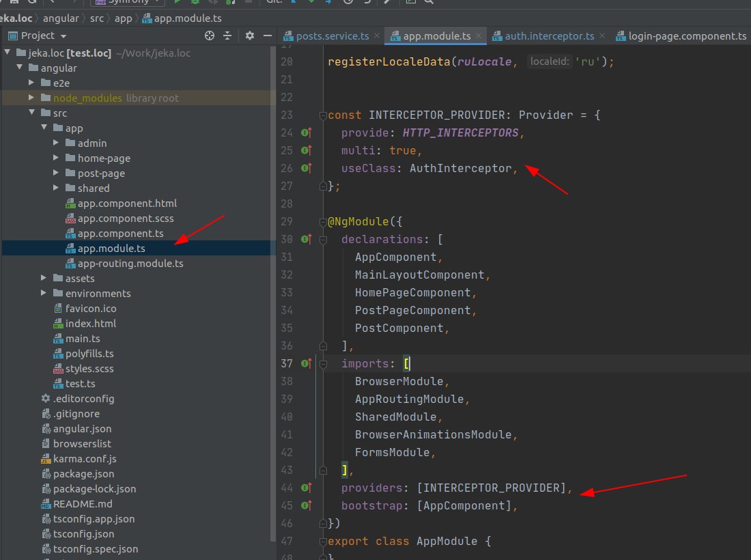
Task: Click gutter override icon on line 30
Action: point(307,239)
